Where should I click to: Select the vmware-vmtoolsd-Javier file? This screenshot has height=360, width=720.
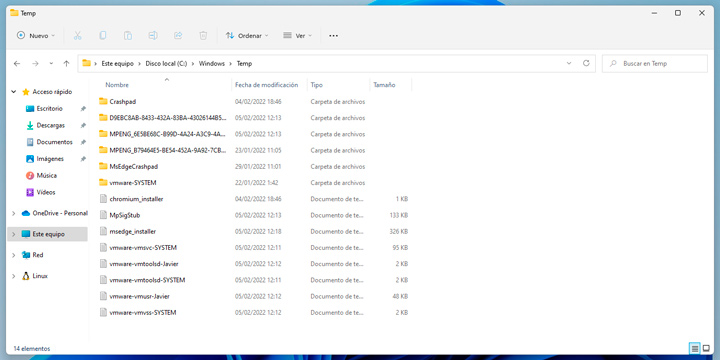(x=144, y=264)
